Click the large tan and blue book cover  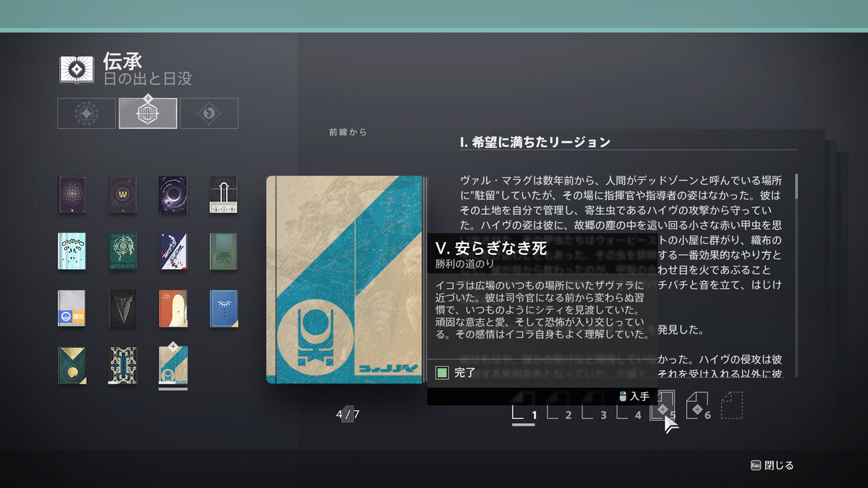pyautogui.click(x=347, y=279)
